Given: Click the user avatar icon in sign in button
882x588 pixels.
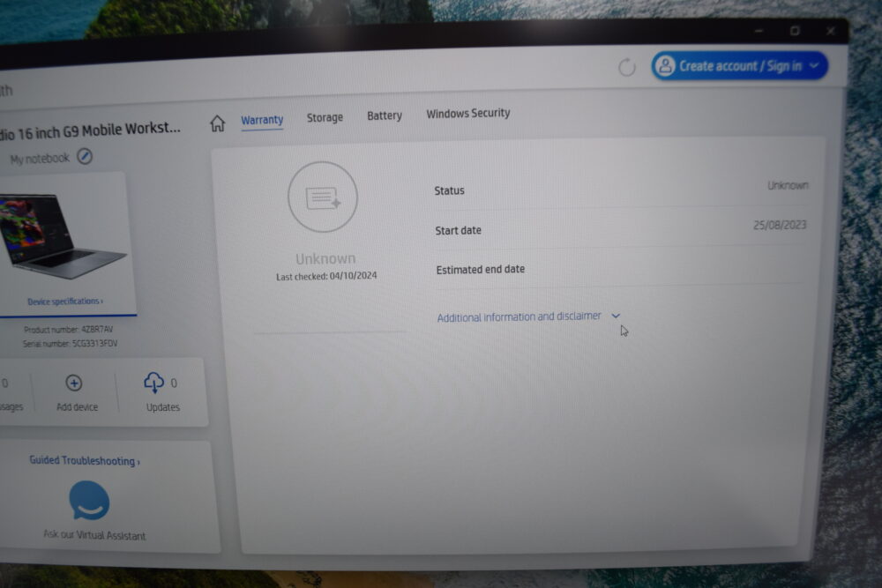Looking at the screenshot, I should [665, 66].
